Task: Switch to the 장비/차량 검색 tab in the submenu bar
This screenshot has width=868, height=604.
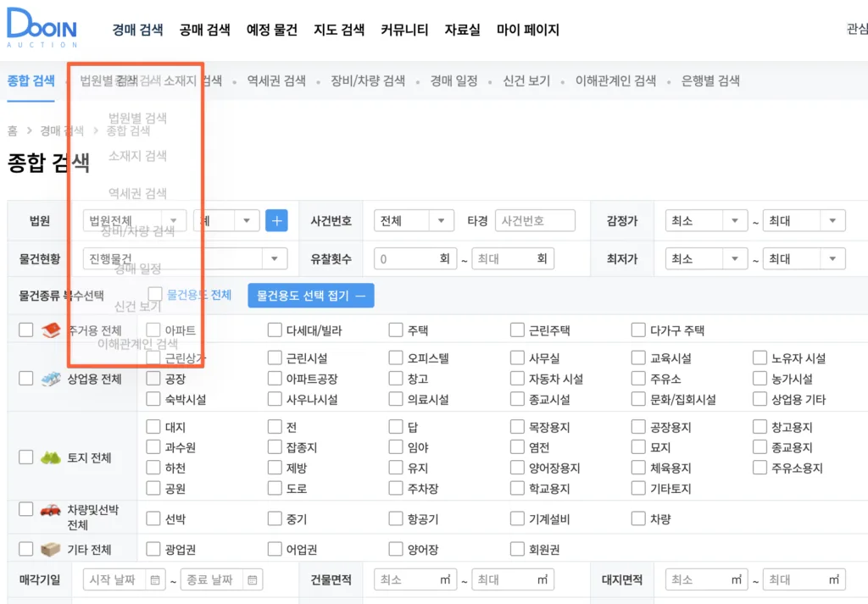Action: (x=368, y=80)
